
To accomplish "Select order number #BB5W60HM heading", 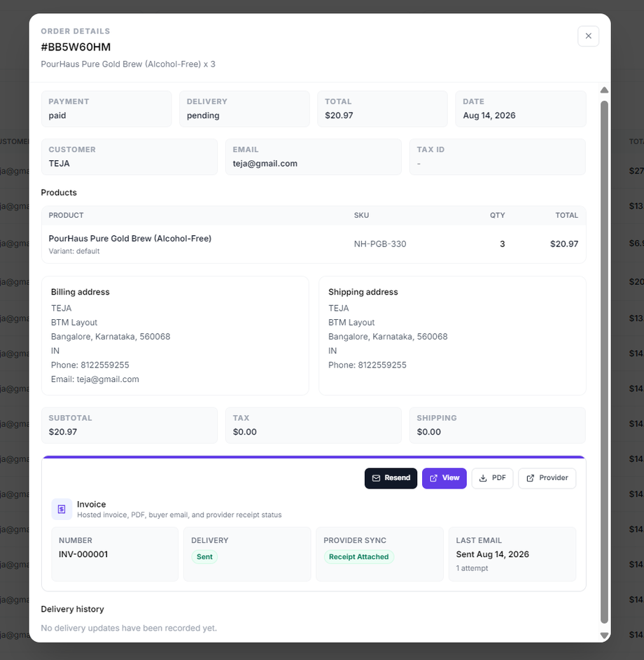I will (x=76, y=47).
